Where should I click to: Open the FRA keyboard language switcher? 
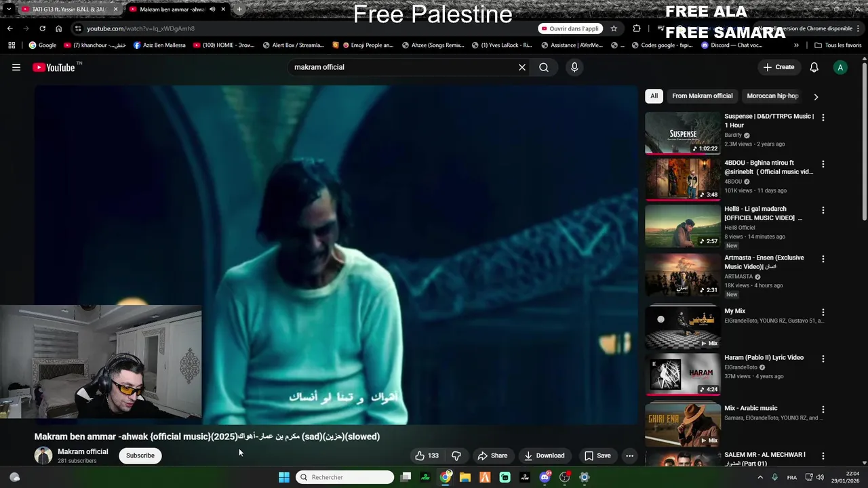(792, 477)
